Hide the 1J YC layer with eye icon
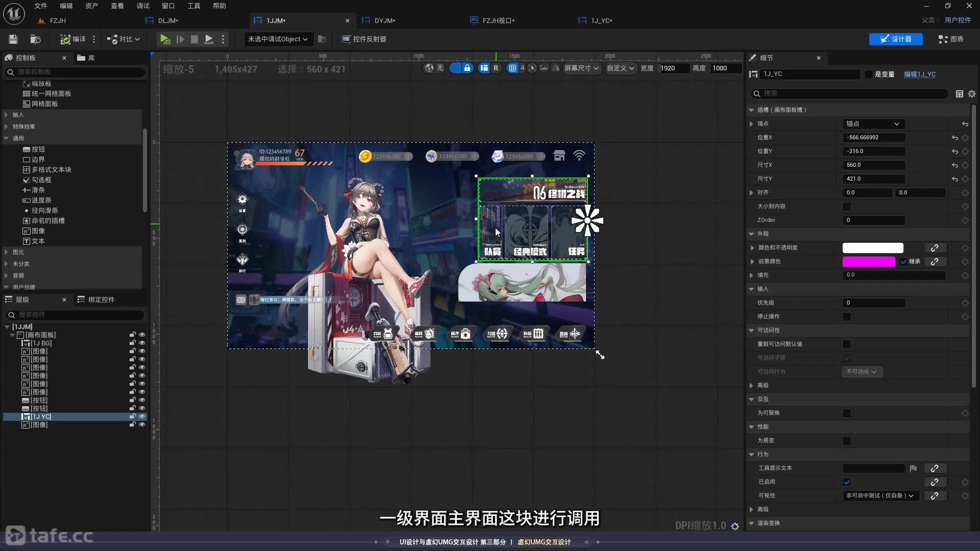This screenshot has width=980, height=551. point(142,417)
